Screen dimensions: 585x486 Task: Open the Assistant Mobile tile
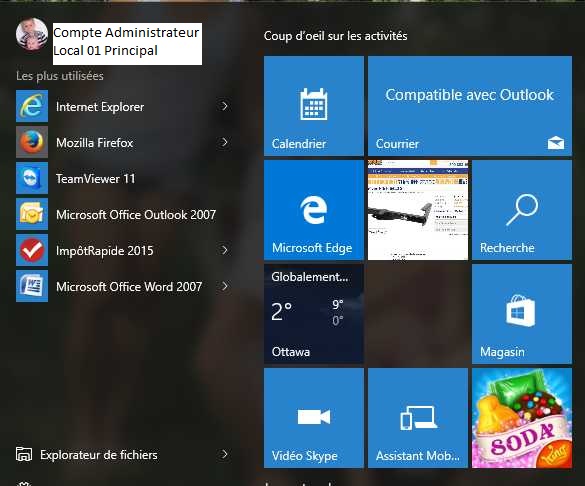pos(418,418)
